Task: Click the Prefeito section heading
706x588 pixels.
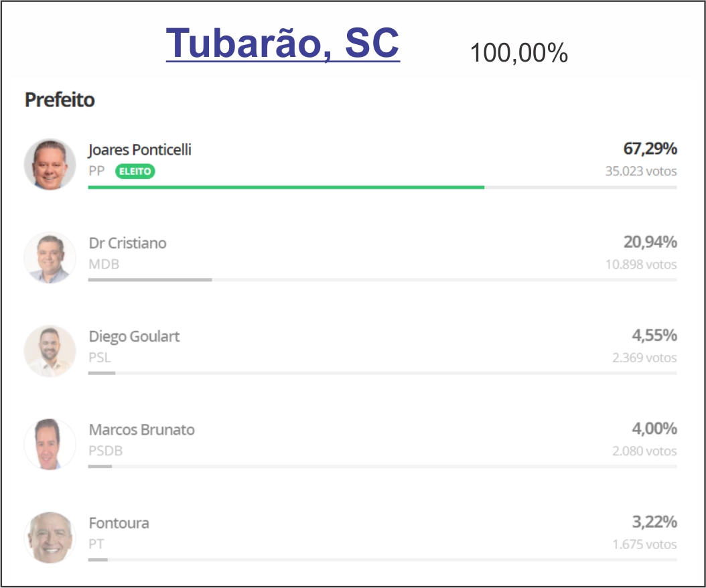Action: (x=60, y=100)
